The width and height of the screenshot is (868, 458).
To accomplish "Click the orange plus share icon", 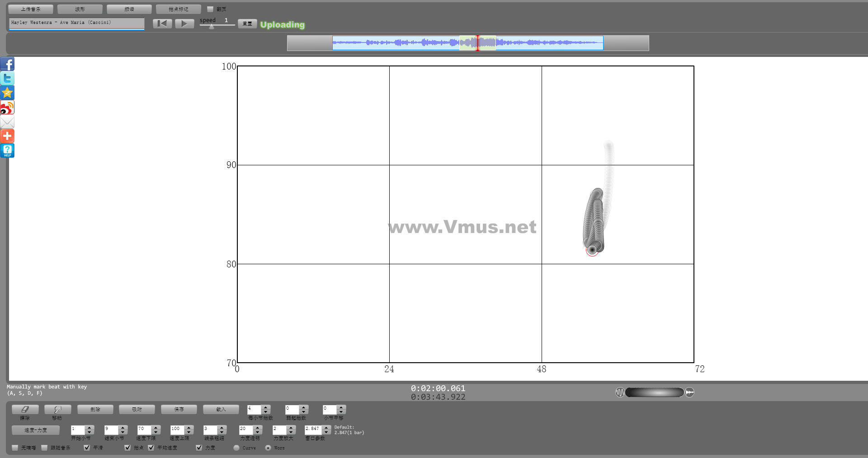I will (7, 136).
